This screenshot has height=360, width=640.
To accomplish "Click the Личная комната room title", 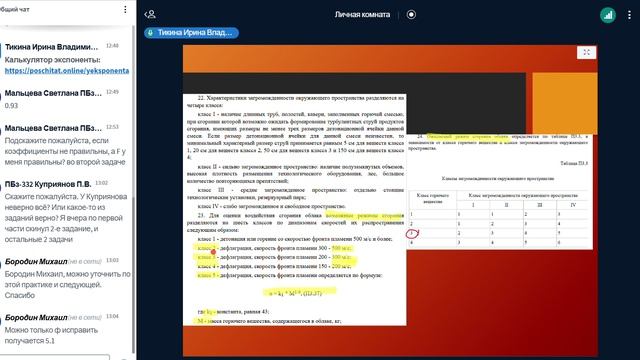I will pyautogui.click(x=362, y=15).
